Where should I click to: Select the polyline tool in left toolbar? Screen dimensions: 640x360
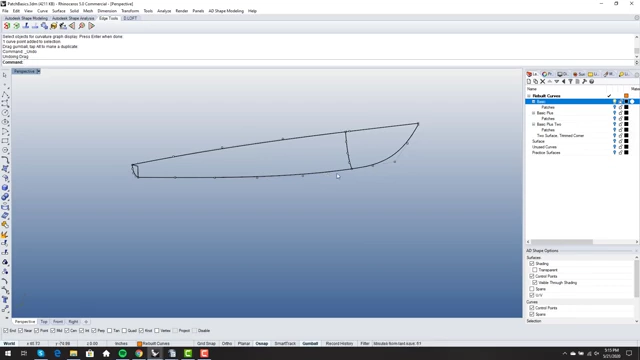pyautogui.click(x=5, y=94)
